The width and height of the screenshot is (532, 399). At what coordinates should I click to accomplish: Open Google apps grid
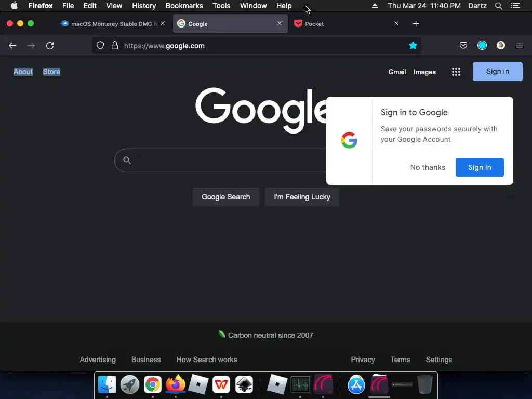click(x=456, y=72)
